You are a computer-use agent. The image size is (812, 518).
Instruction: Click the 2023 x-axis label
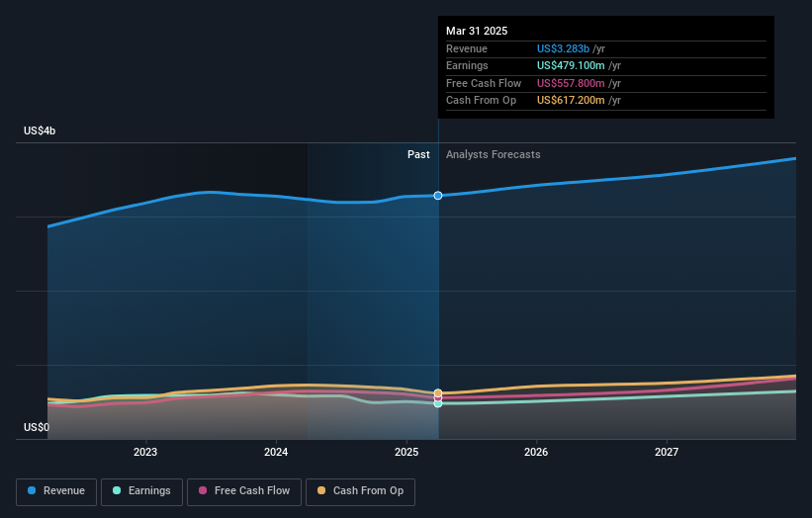point(145,453)
